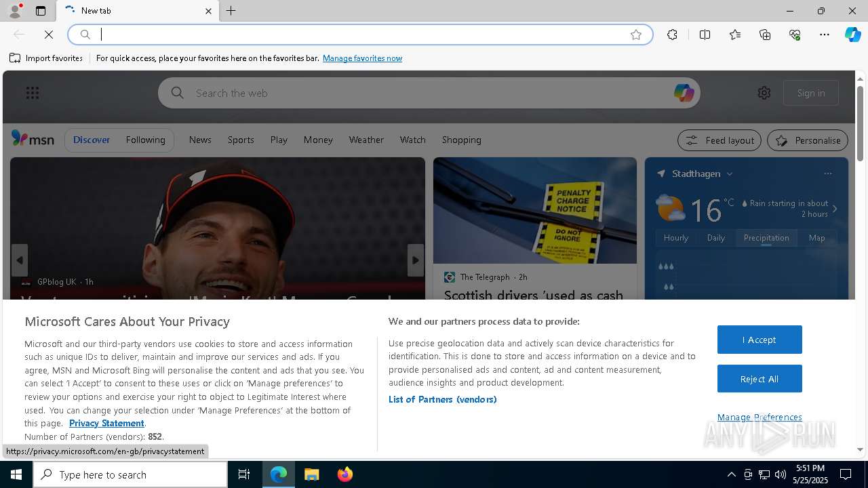Viewport: 868px width, 488px height.
Task: Switch to the Discover tab
Action: (92, 140)
